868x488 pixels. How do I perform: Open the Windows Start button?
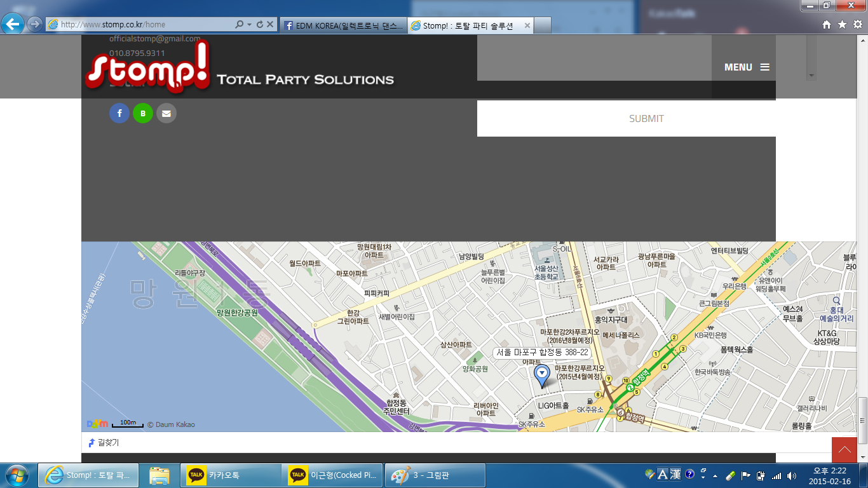[x=17, y=475]
